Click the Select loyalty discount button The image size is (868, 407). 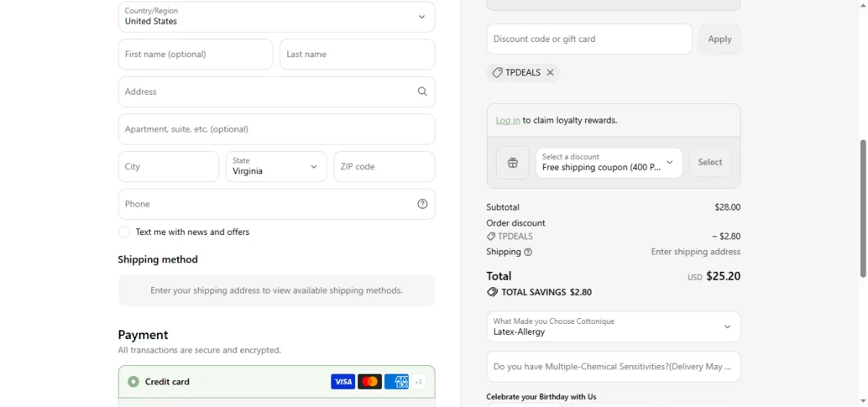click(x=710, y=163)
